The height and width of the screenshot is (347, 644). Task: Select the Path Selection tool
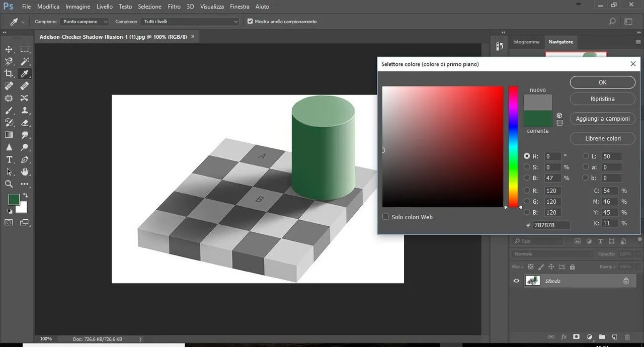pos(9,172)
